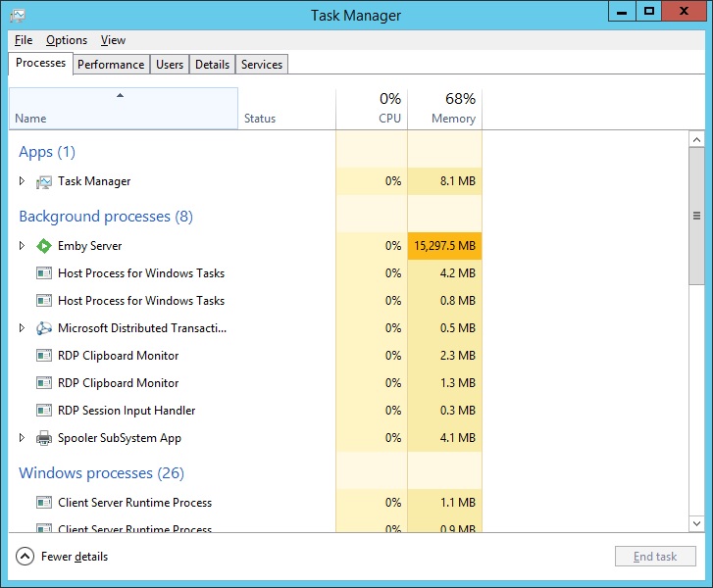
Task: Click the Task Manager title bar icon
Action: (18, 16)
